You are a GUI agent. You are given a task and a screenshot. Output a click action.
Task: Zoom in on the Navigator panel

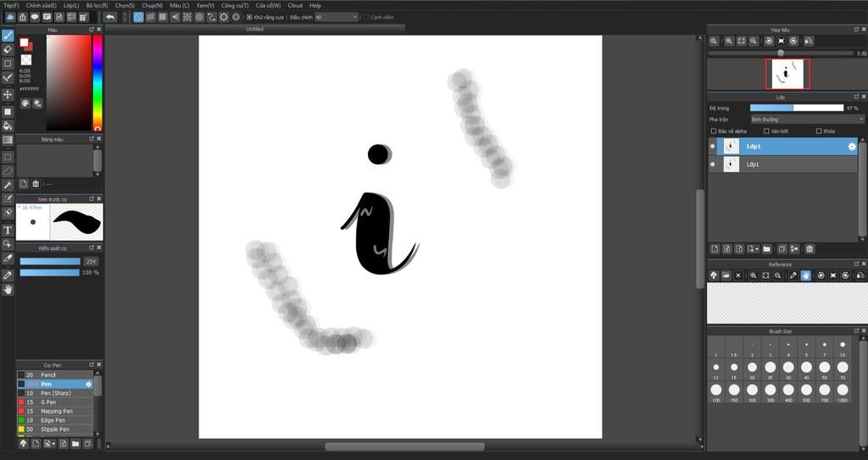[729, 41]
